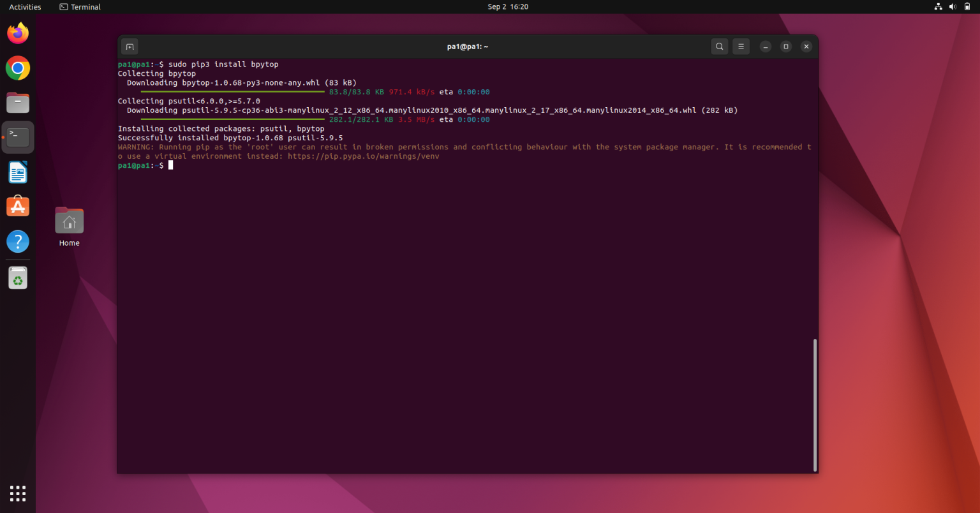Open Ubuntu Software from the dock
Image resolution: width=980 pixels, height=513 pixels.
pos(17,206)
